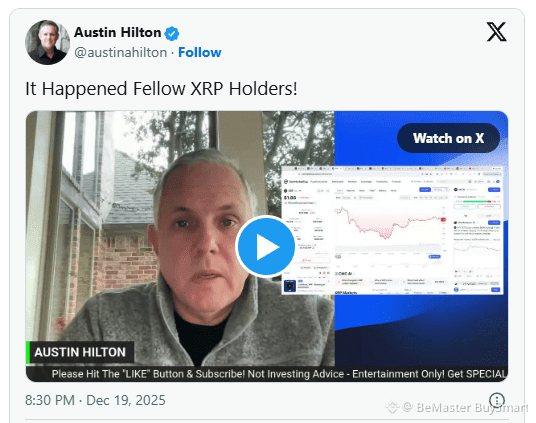The height and width of the screenshot is (423, 536).
Task: Click the Watch on X button
Action: pyautogui.click(x=448, y=138)
